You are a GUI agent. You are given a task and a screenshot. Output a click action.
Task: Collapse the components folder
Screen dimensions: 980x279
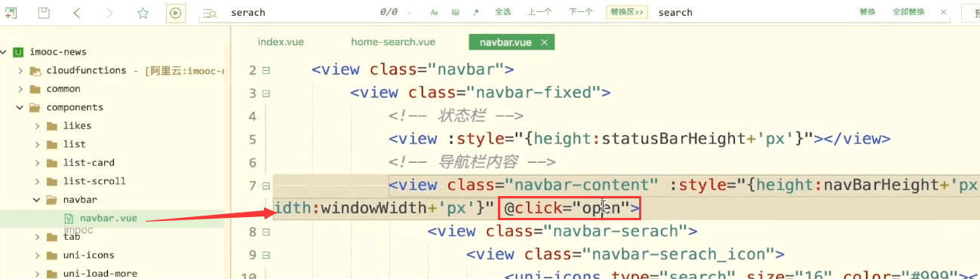[x=19, y=108]
